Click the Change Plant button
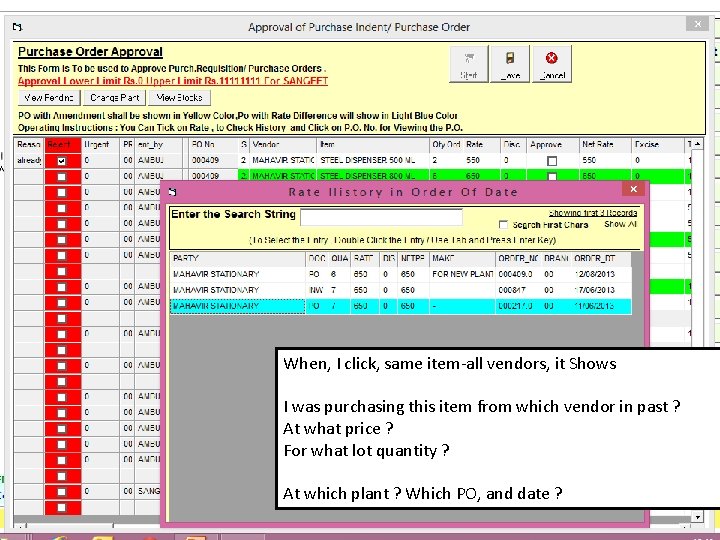Image resolution: width=720 pixels, height=540 pixels. tap(115, 98)
